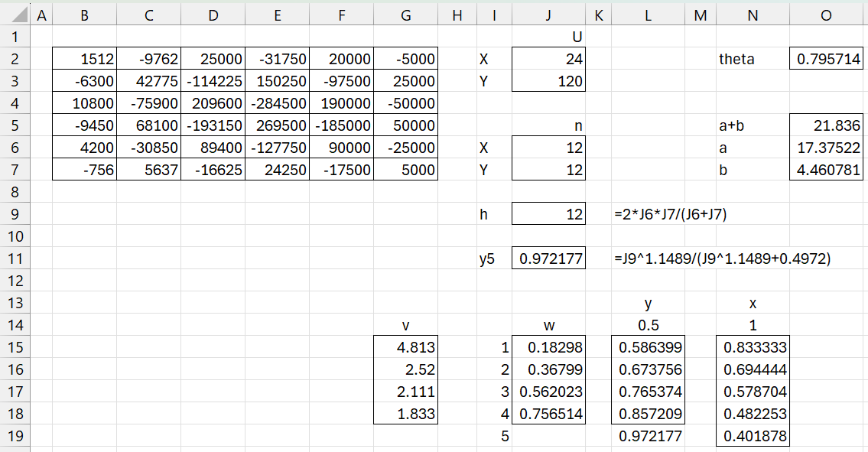
Task: Select the x column cell 0.401878
Action: (x=753, y=437)
